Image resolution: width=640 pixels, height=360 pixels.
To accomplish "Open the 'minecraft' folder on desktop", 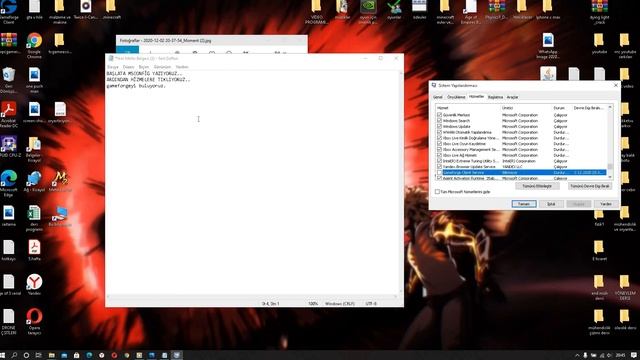I will coord(111,10).
